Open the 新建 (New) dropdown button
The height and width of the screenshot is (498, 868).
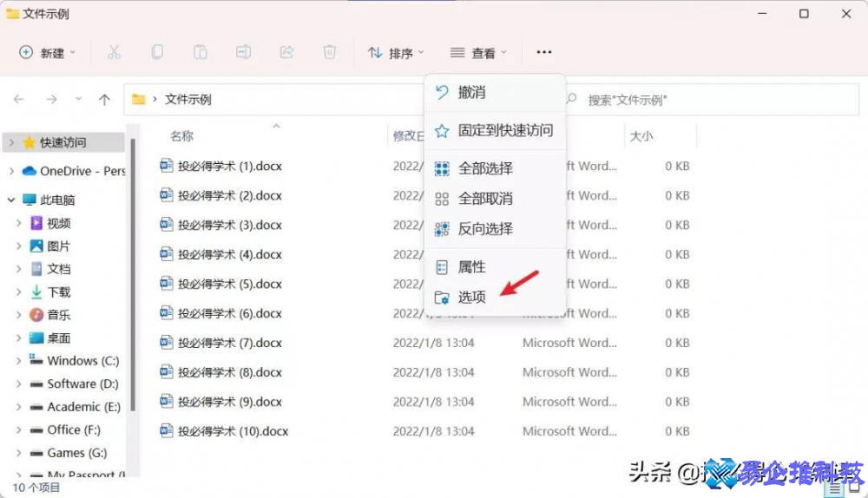pos(48,53)
